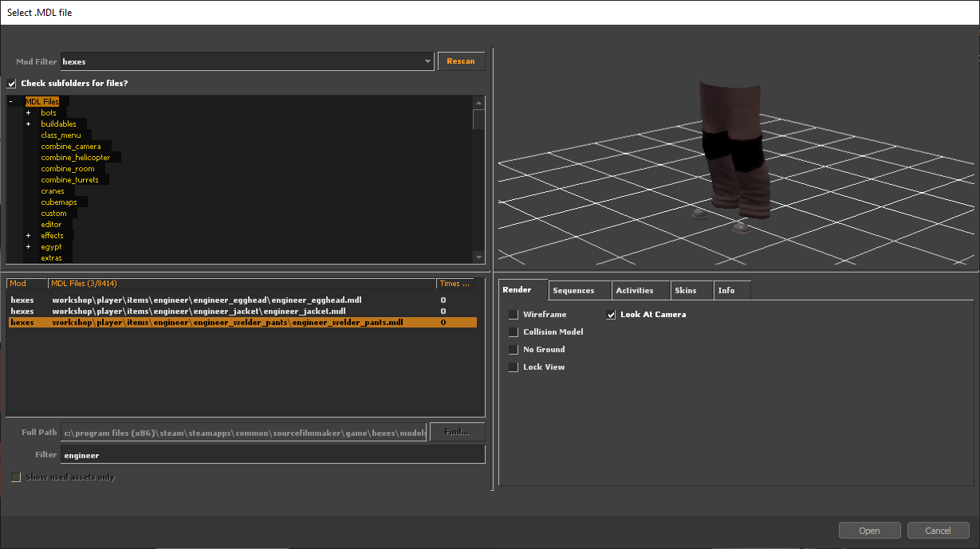Screen dimensions: 980x549
Task: Select the MDL Files root label
Action: (42, 102)
